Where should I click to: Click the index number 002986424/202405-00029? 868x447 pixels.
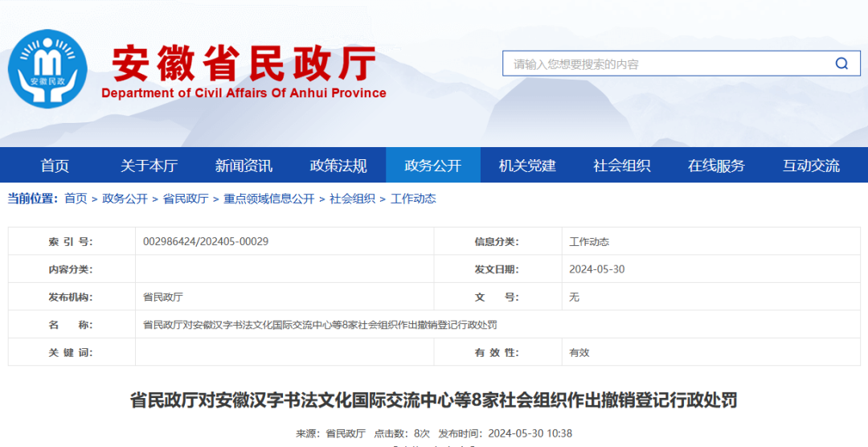[206, 241]
